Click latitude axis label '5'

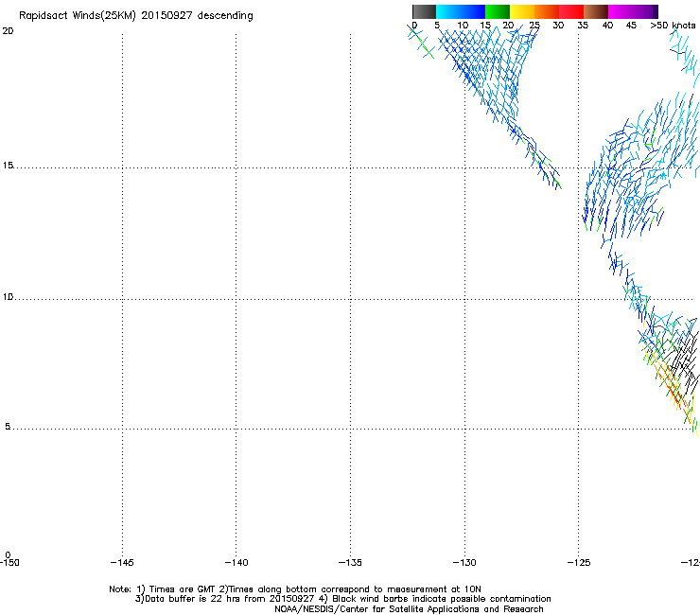coord(8,427)
